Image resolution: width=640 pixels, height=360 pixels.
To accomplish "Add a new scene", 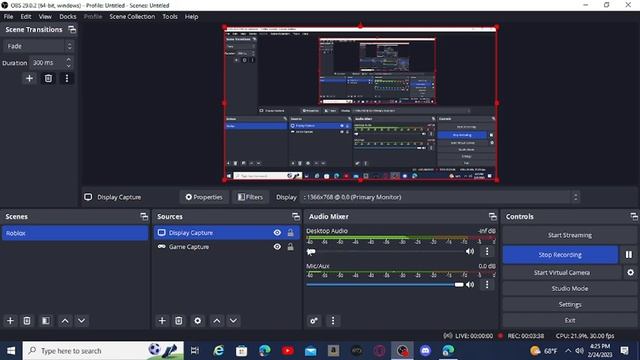I will coord(10,321).
